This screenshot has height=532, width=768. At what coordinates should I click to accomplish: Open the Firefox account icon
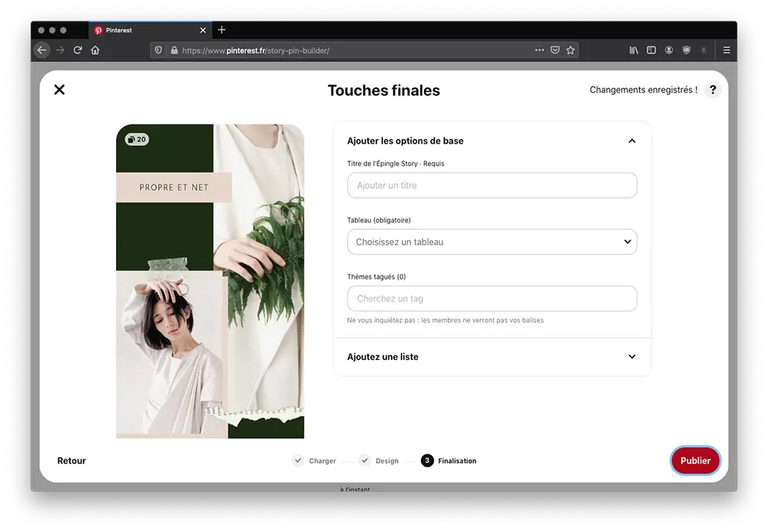click(x=669, y=50)
